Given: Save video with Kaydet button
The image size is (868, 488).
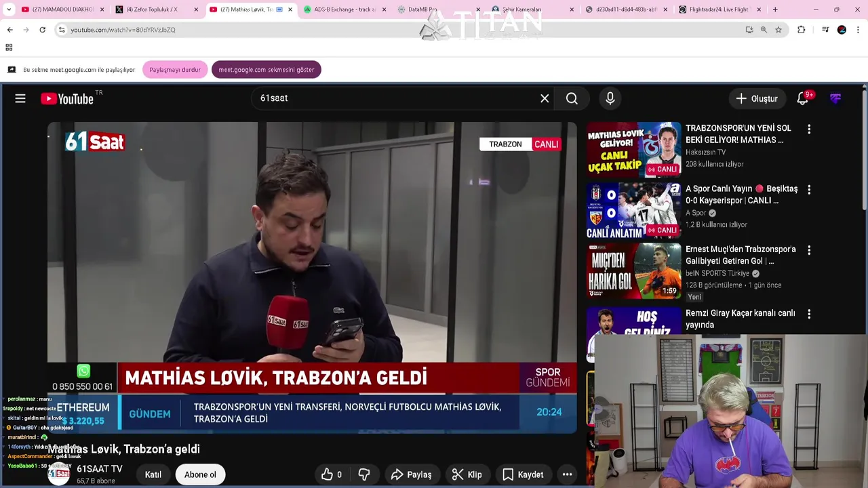Looking at the screenshot, I should 523,474.
